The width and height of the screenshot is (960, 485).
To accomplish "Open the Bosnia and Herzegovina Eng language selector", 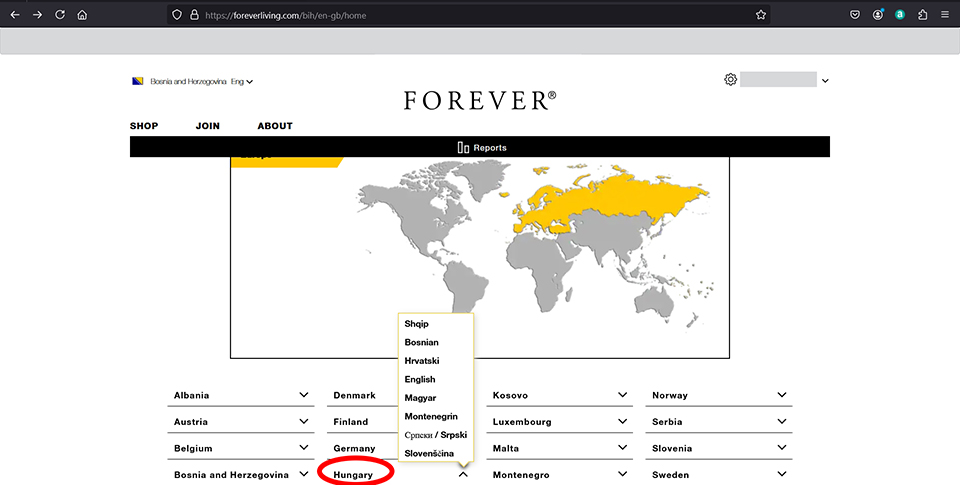I will tap(193, 81).
